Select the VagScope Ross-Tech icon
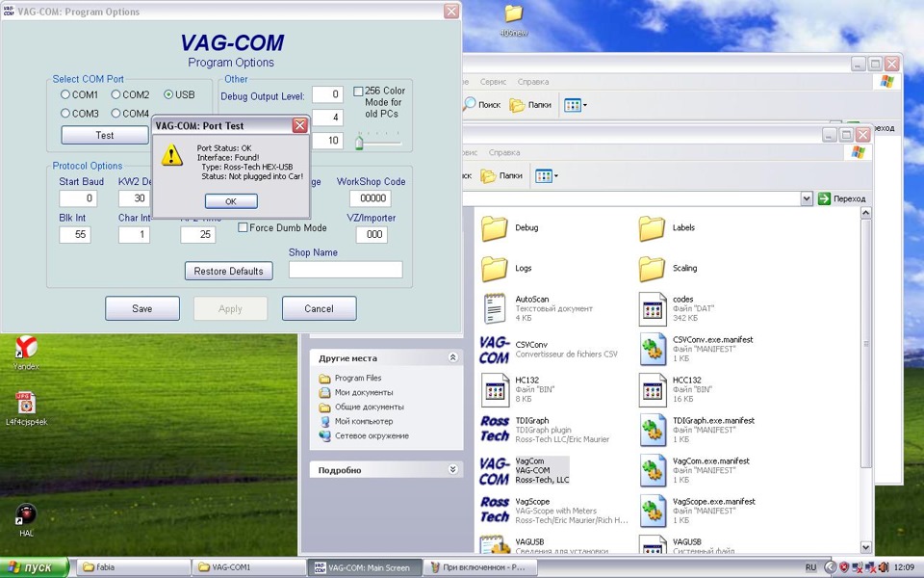 tap(494, 510)
